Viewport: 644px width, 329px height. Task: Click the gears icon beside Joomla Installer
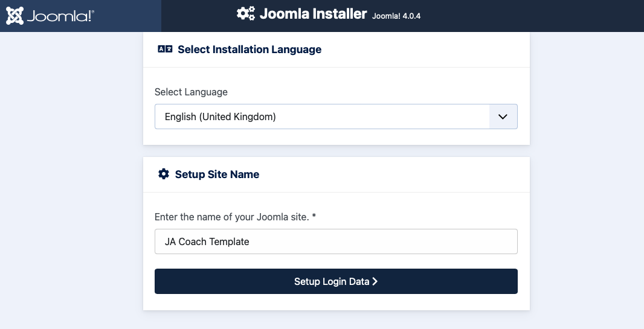[246, 13]
